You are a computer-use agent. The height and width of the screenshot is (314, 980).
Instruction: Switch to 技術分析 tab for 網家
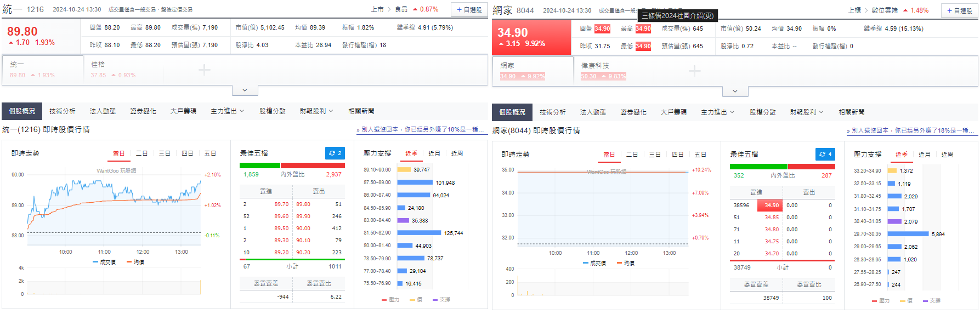(x=553, y=112)
